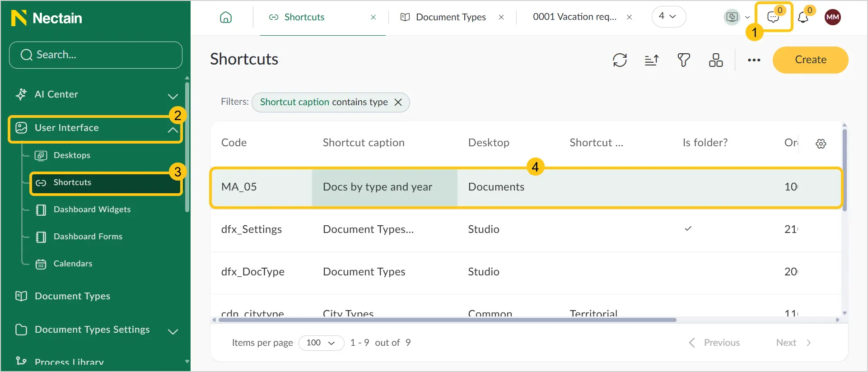Viewport: 868px width, 372px height.
Task: Open Dashboard Forms in the sidebar
Action: tap(88, 237)
